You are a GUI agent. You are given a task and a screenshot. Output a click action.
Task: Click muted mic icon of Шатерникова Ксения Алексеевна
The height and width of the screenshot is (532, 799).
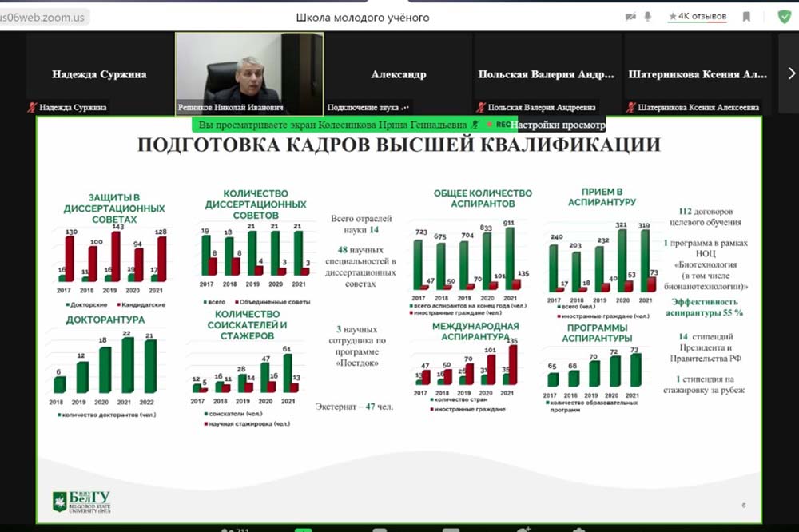tap(632, 107)
